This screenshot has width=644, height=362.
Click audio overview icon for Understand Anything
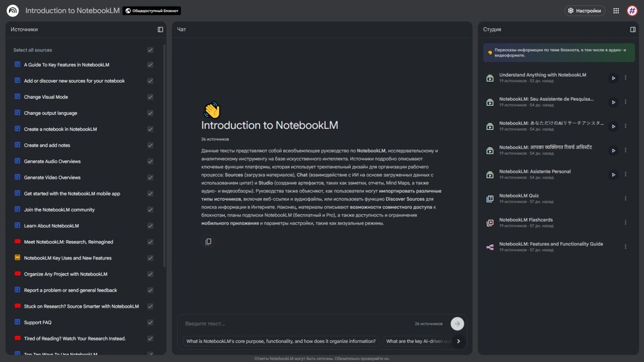point(490,78)
